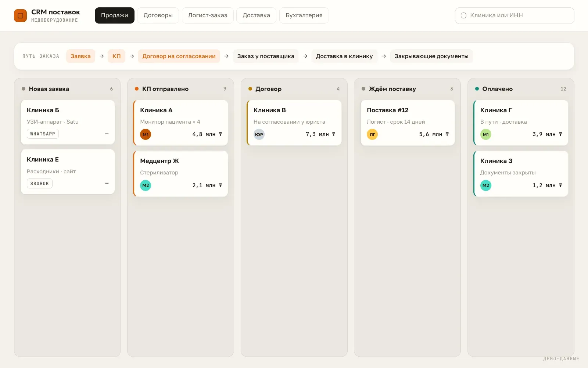Viewport: 588px width, 368px height.
Task: Open the Клиника Е card title
Action: coord(43,159)
